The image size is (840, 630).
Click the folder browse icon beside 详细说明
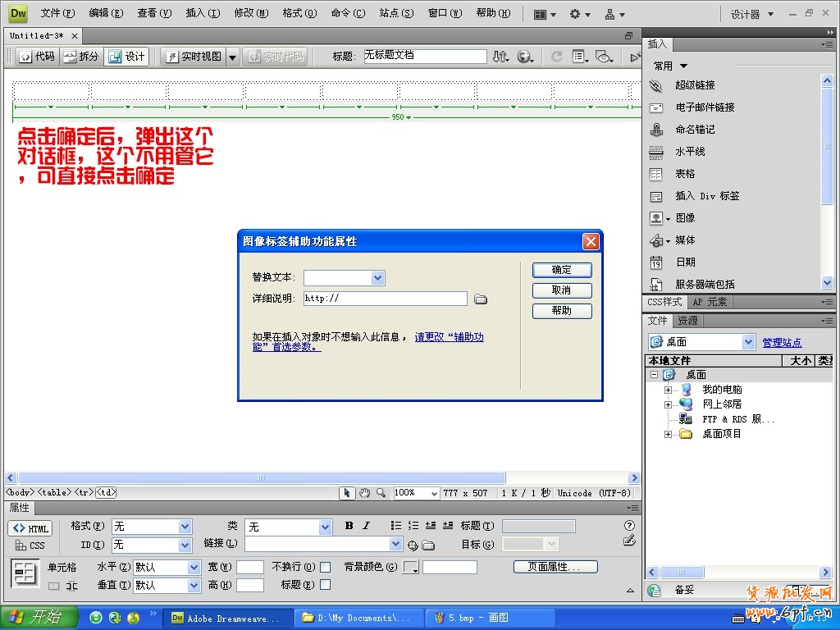[x=482, y=298]
